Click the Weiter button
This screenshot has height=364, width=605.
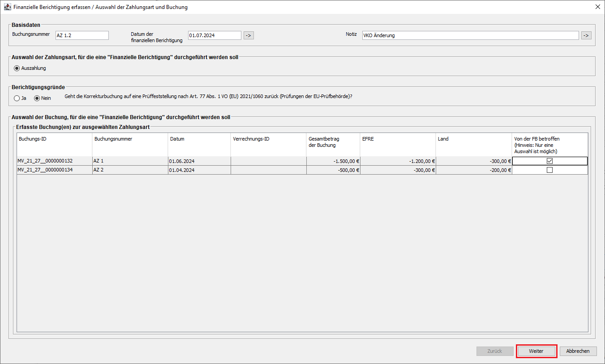click(536, 351)
